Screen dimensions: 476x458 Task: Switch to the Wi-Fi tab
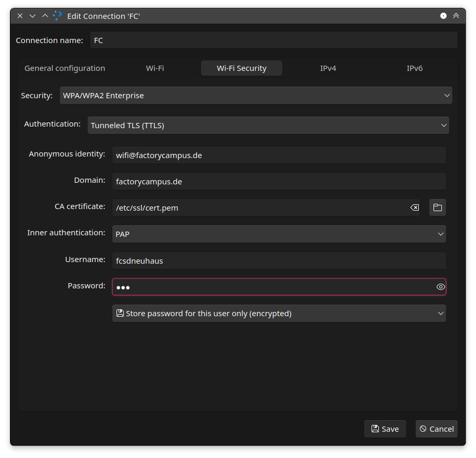[x=155, y=68]
